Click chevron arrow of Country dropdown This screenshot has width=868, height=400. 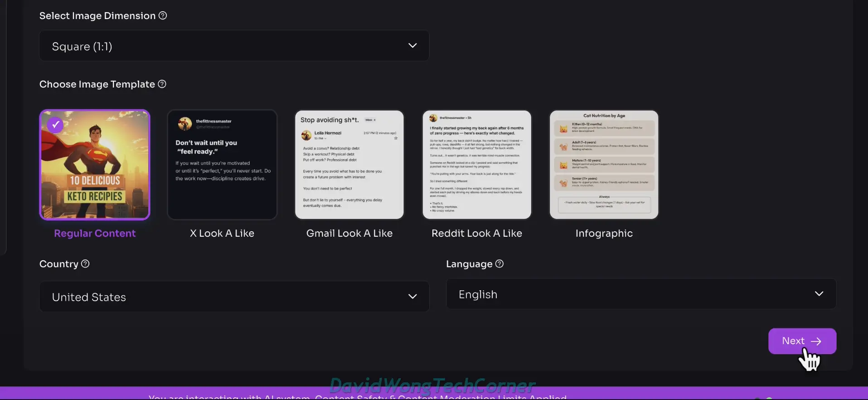pyautogui.click(x=412, y=297)
